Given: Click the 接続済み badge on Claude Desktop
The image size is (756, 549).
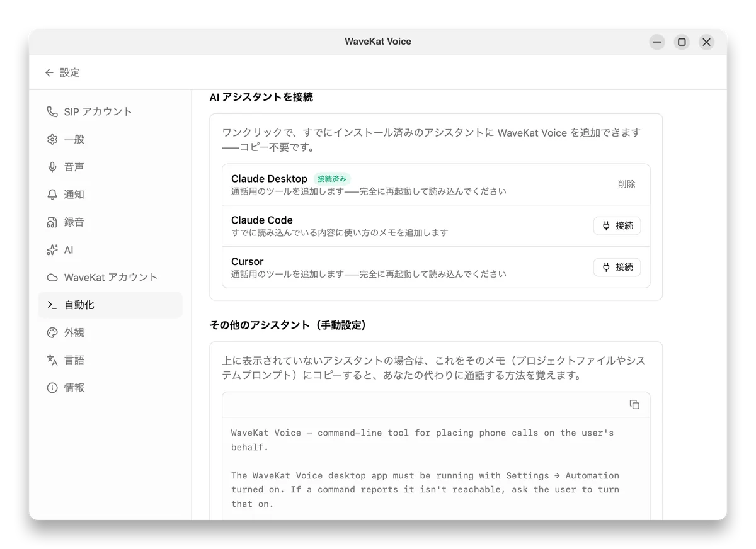Looking at the screenshot, I should [332, 179].
